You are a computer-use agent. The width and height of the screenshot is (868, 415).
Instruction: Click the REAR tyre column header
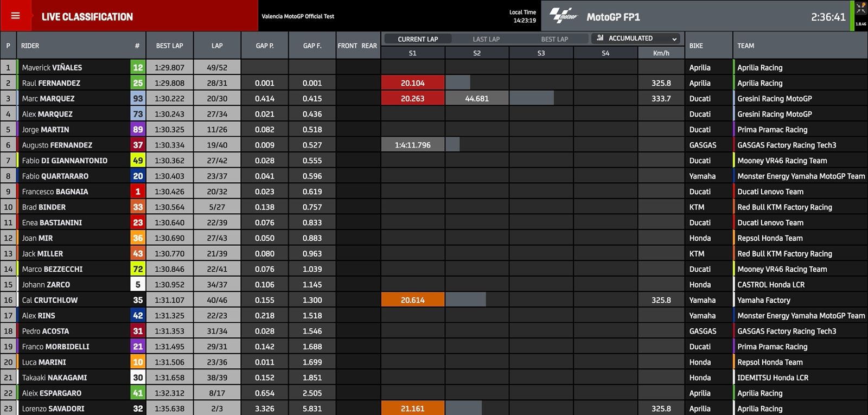click(x=369, y=46)
